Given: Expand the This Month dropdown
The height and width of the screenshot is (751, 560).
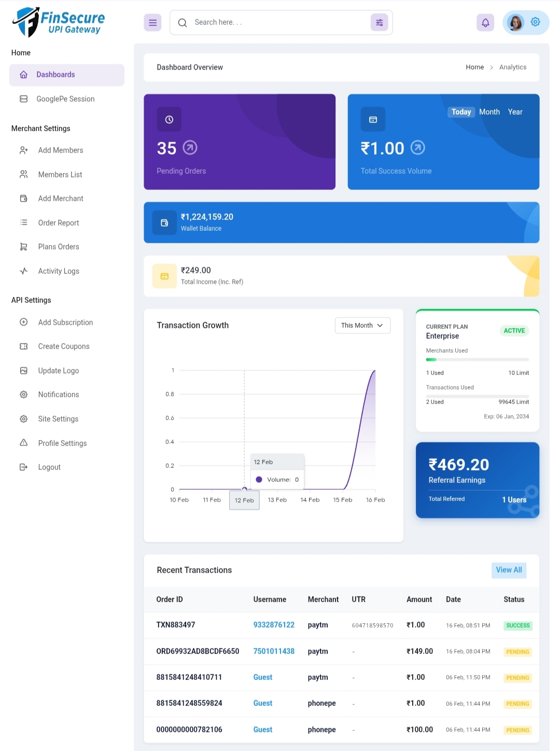Looking at the screenshot, I should [362, 326].
